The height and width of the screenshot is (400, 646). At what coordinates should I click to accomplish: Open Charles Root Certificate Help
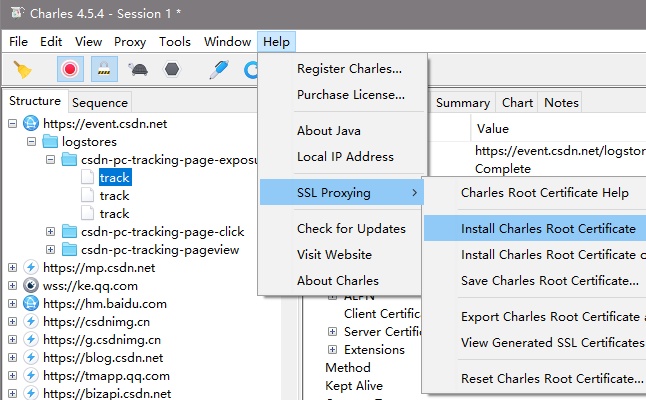pos(545,192)
